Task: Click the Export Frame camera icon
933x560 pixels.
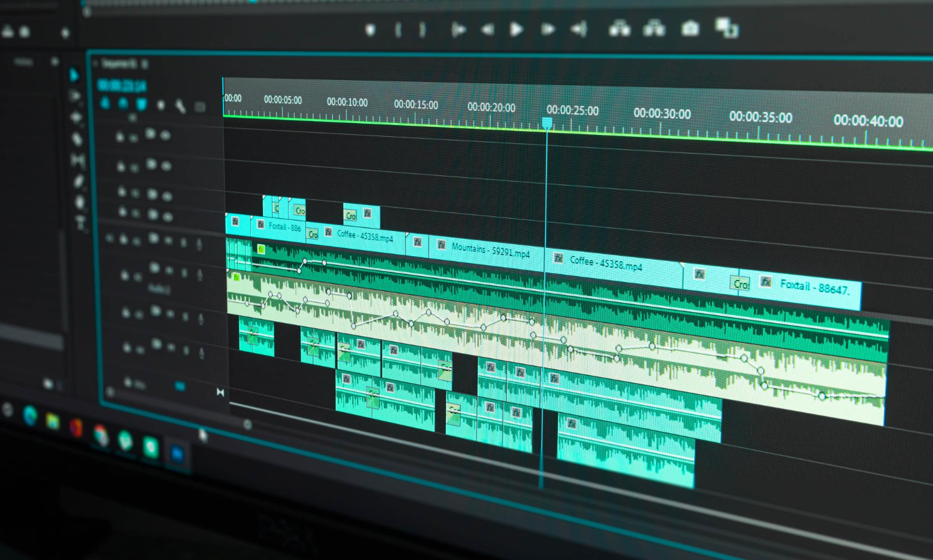Action: pyautogui.click(x=690, y=29)
